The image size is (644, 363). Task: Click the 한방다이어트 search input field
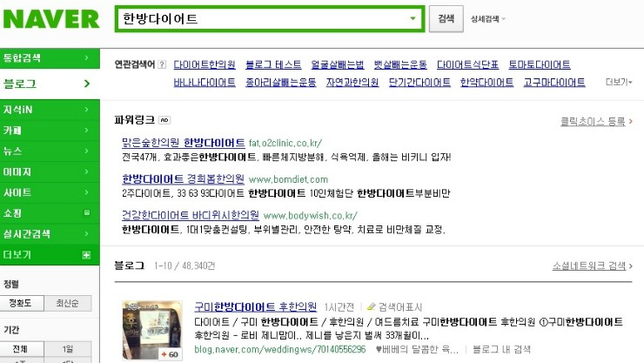[x=263, y=18]
